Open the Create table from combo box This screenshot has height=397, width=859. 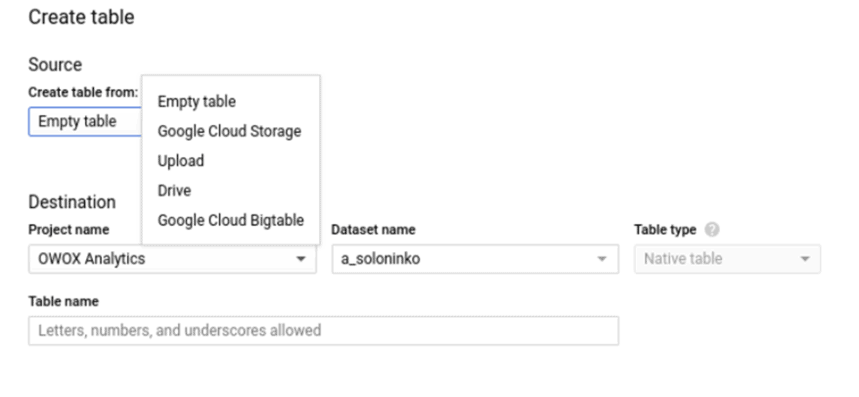tap(85, 122)
